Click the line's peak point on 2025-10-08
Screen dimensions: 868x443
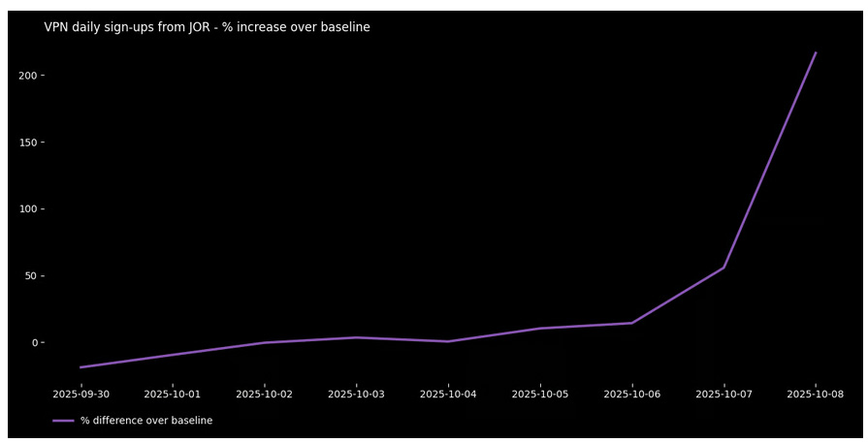[x=816, y=52]
